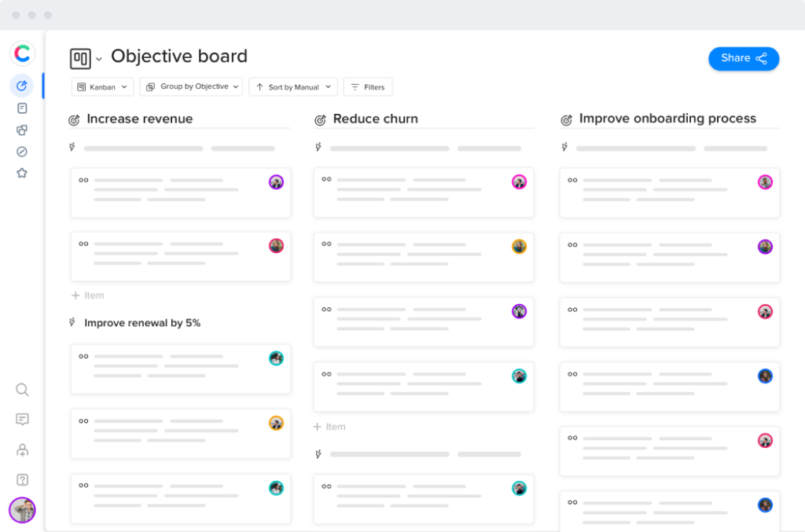Open the Docs icon in the sidebar
This screenshot has height=532, width=805.
coord(22,108)
